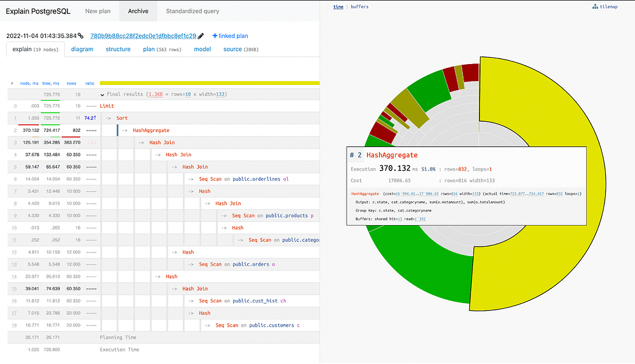Click the plan hash 780b9b88cc28 link
635x364 pixels.
click(143, 36)
